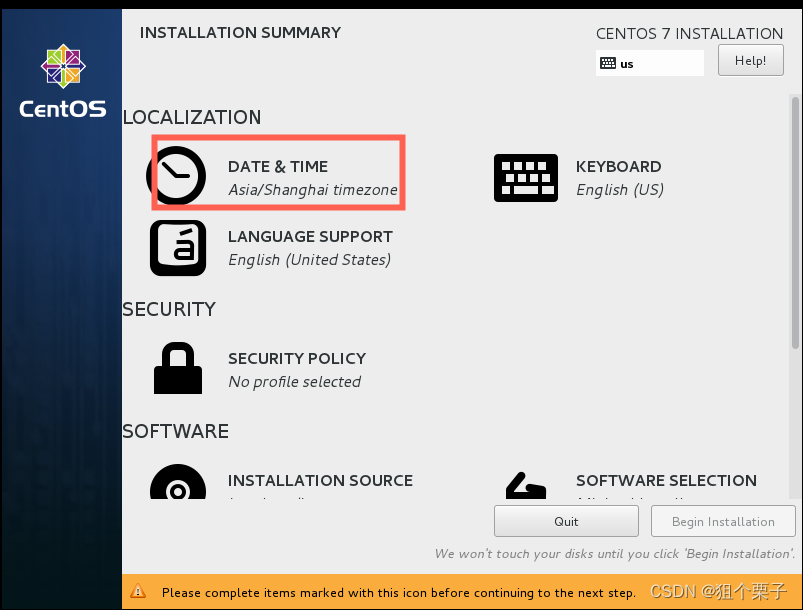This screenshot has width=803, height=610.
Task: Open the Date & Time clock icon
Action: point(177,175)
